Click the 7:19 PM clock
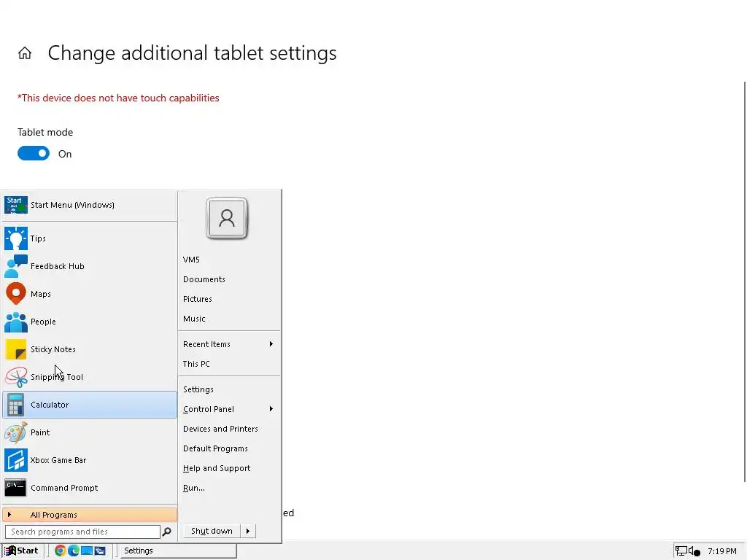747x560 pixels. coord(721,551)
